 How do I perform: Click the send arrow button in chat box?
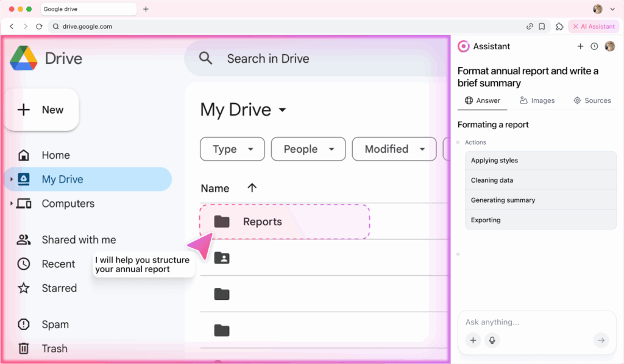coord(601,340)
